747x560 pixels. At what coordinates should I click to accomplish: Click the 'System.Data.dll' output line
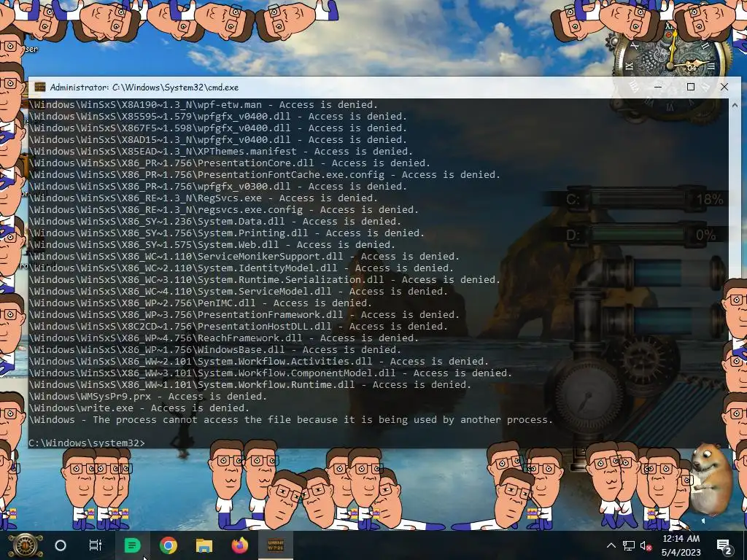tap(215, 222)
